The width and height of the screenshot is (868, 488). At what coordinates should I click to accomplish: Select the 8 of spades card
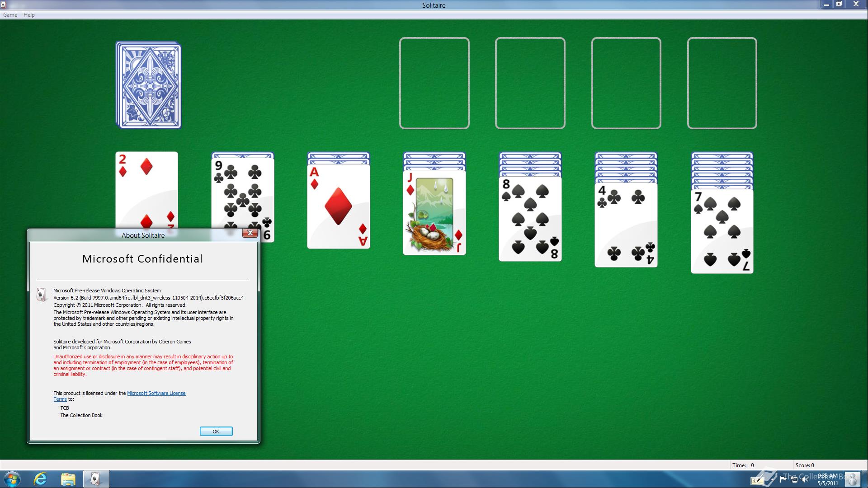530,219
